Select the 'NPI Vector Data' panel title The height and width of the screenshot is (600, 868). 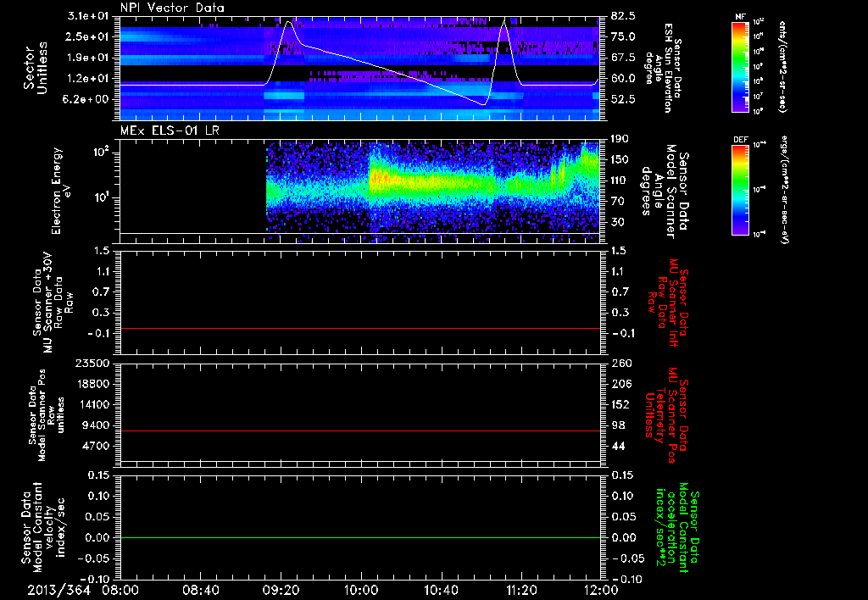point(172,7)
